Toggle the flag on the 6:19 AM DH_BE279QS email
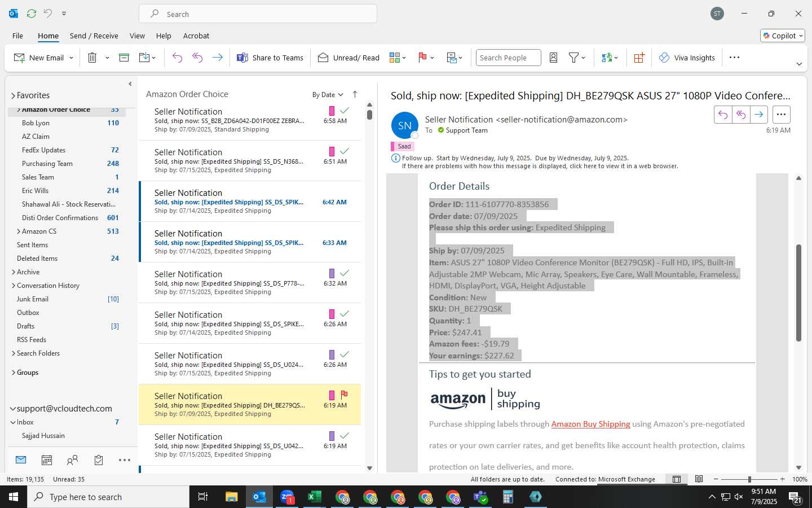Screen dimensions: 812x508 [x=344, y=395]
